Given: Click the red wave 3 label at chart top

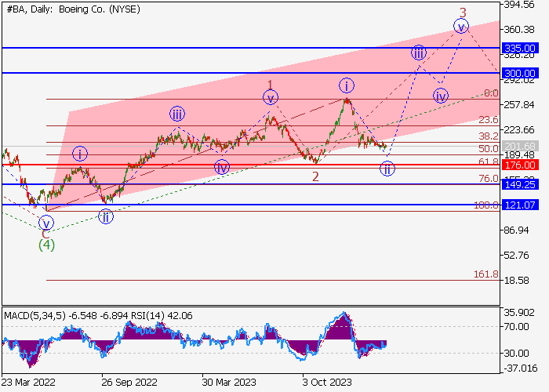Looking at the screenshot, I should tap(463, 13).
